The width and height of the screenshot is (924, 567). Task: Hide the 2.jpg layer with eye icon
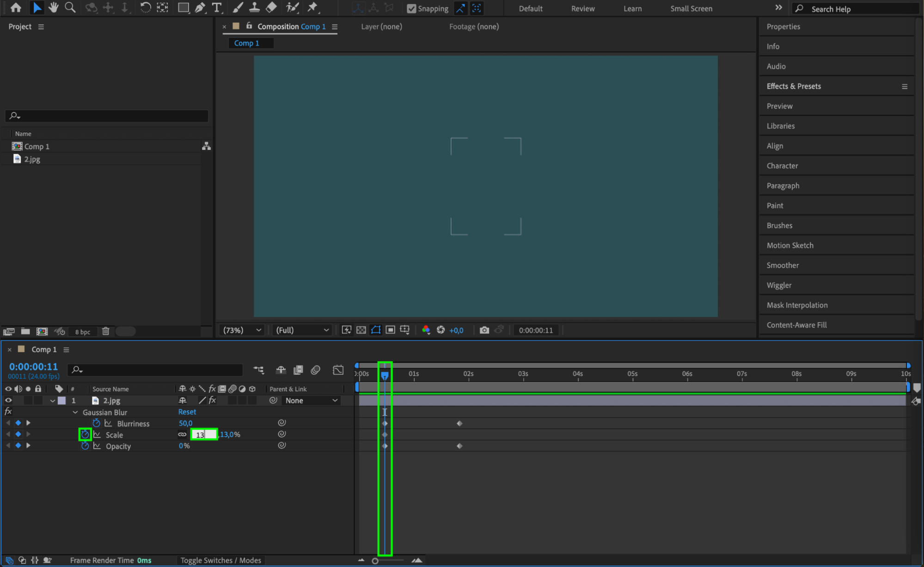[x=8, y=401]
